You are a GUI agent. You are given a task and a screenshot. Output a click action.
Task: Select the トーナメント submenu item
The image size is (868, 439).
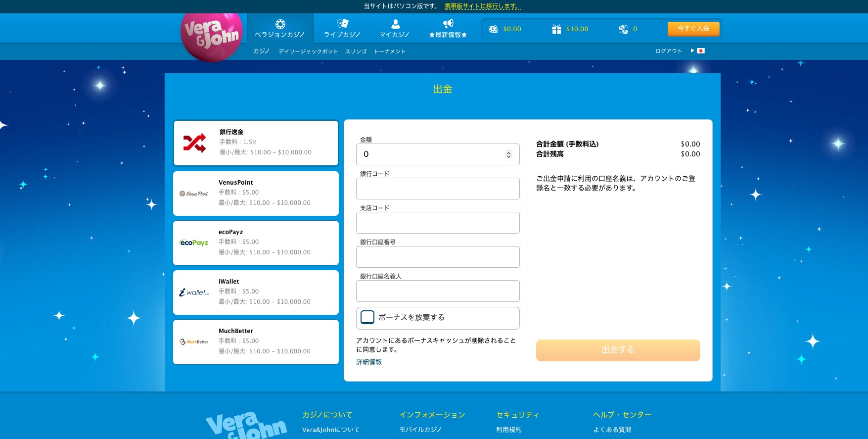(390, 51)
